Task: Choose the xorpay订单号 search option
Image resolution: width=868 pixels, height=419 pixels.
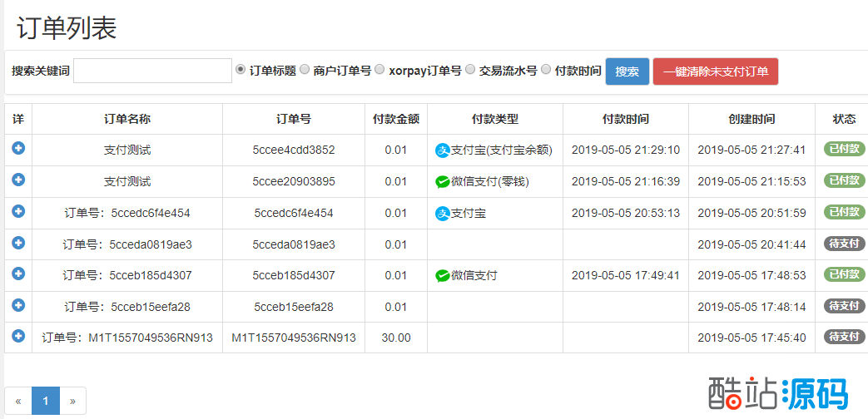Action: point(379,70)
